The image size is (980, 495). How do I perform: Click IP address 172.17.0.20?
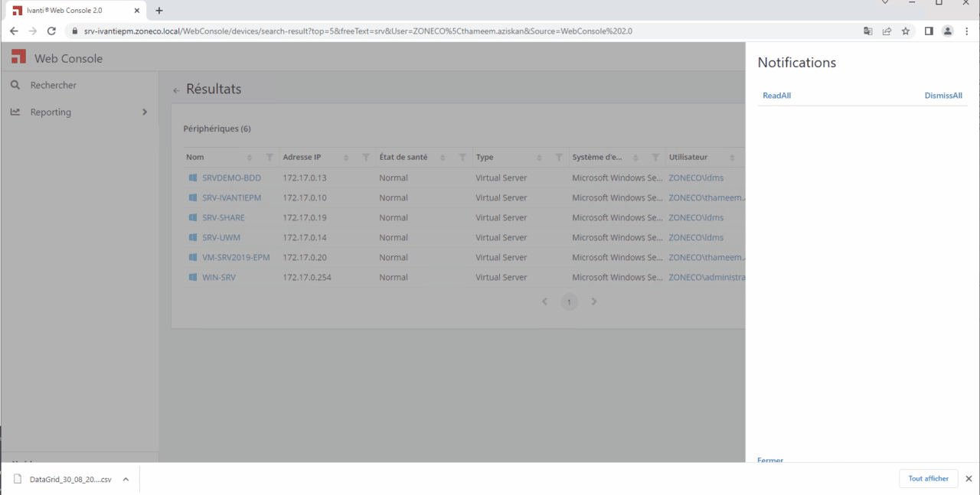[x=305, y=257]
